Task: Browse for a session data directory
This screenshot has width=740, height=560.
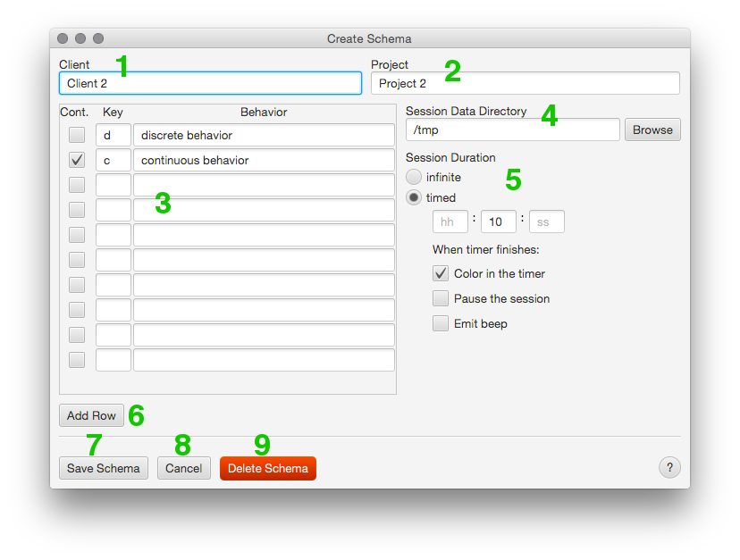Action: coord(652,130)
